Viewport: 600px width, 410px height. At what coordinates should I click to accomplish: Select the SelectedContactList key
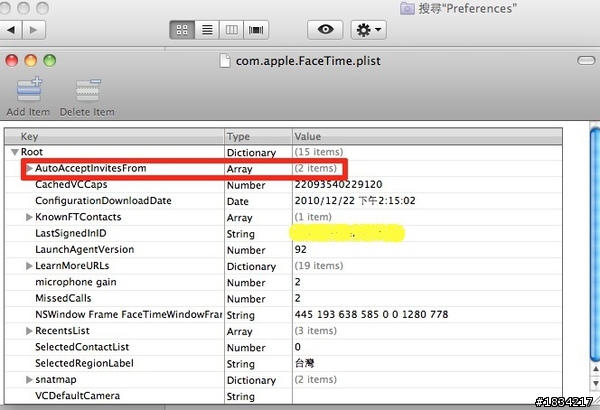coord(82,347)
